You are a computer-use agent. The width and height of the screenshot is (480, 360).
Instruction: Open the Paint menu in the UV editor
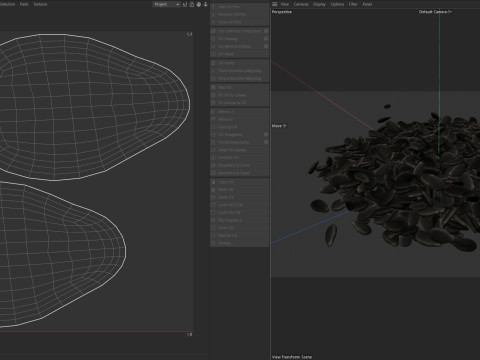(x=24, y=4)
